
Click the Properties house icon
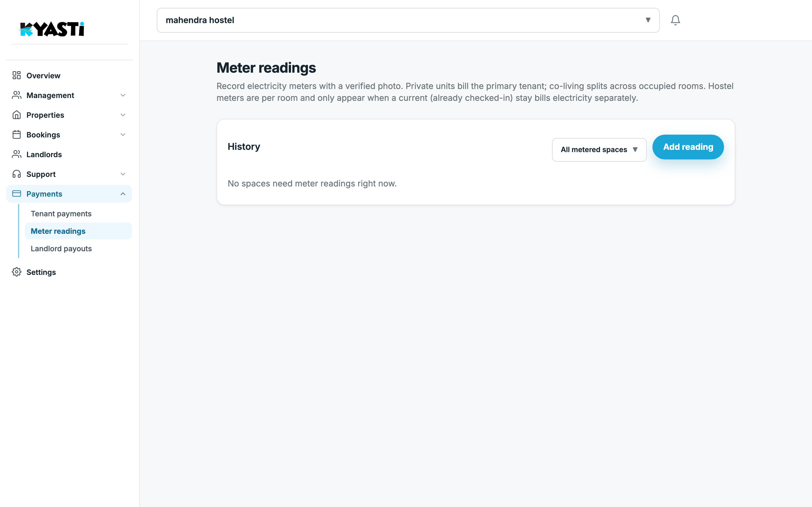[16, 115]
